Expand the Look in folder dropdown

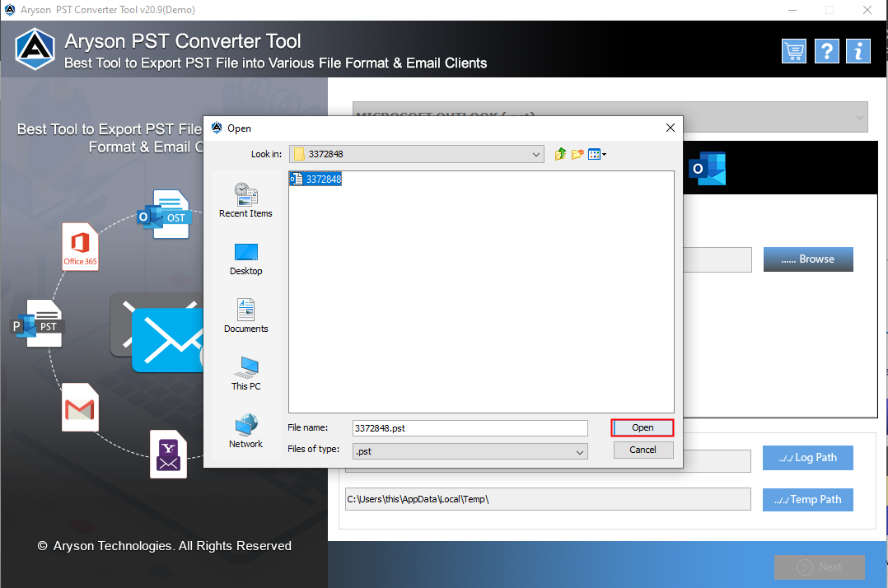pyautogui.click(x=535, y=154)
